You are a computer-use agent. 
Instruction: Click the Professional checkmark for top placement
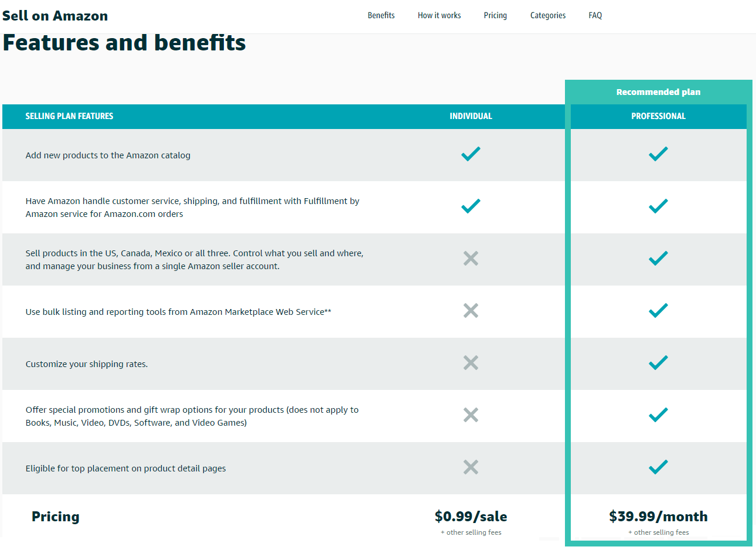coord(658,467)
